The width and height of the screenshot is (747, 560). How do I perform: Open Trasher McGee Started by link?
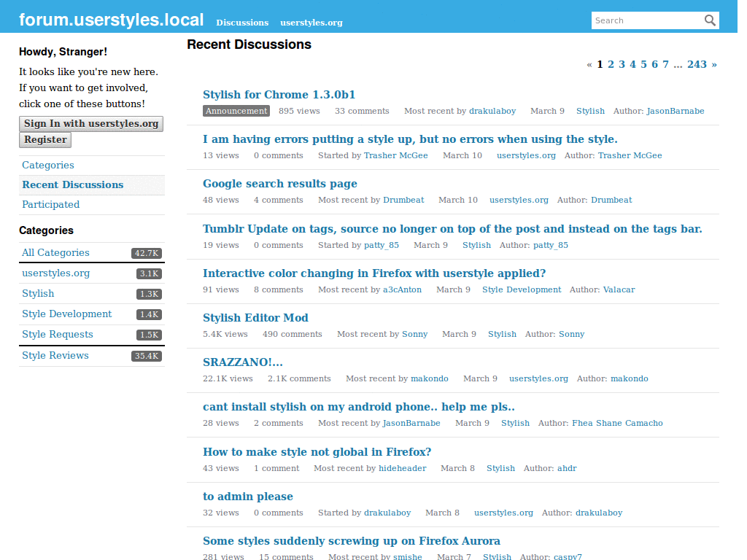(395, 156)
